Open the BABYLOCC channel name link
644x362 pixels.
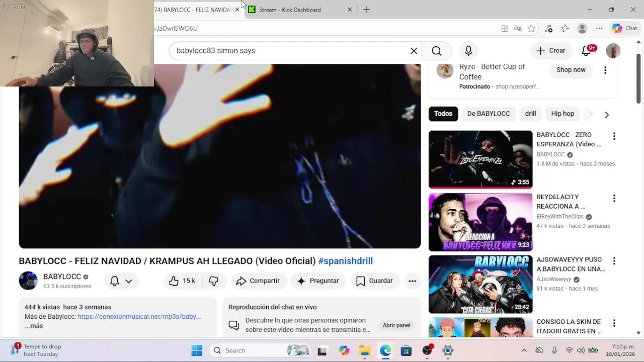tap(62, 277)
